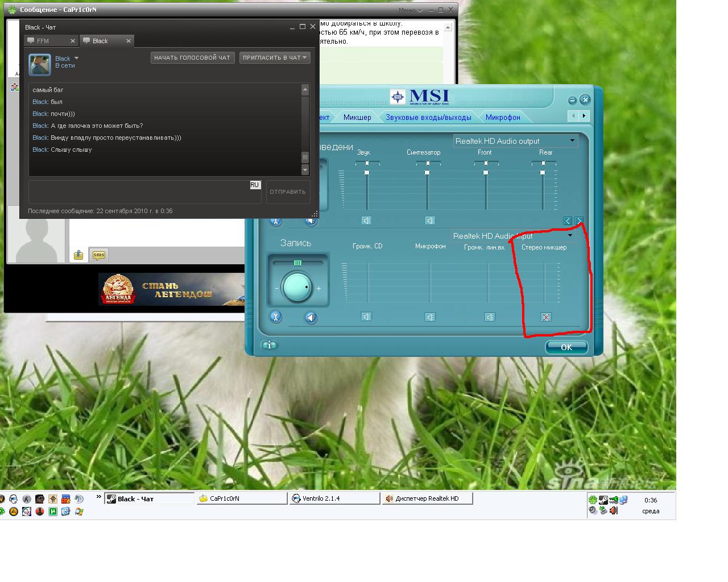Confirm with the OK button
Image resolution: width=728 pixels, height=582 pixels.
coord(566,347)
